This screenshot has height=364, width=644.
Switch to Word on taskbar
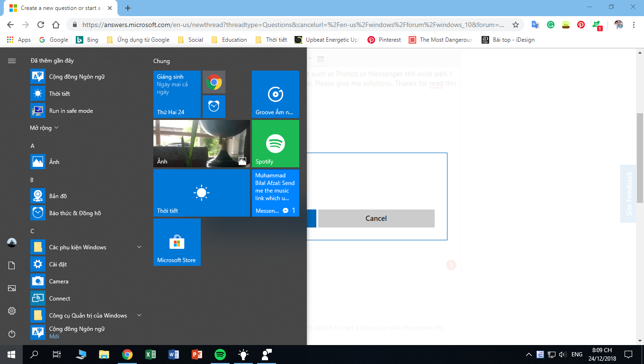(174, 355)
